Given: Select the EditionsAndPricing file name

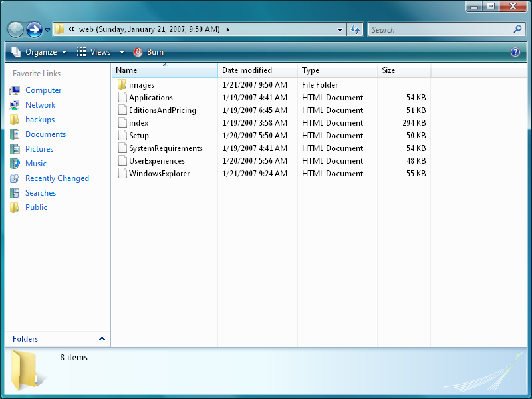Looking at the screenshot, I should click(162, 110).
